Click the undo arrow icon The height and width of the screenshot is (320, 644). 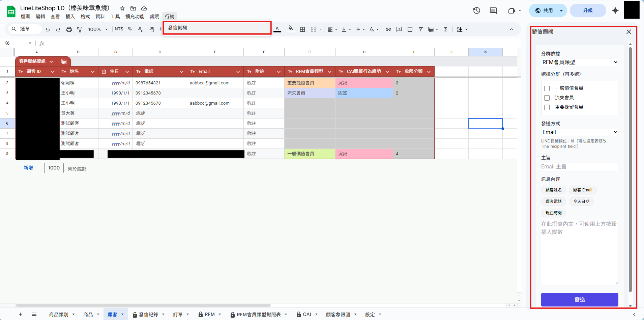click(x=48, y=30)
